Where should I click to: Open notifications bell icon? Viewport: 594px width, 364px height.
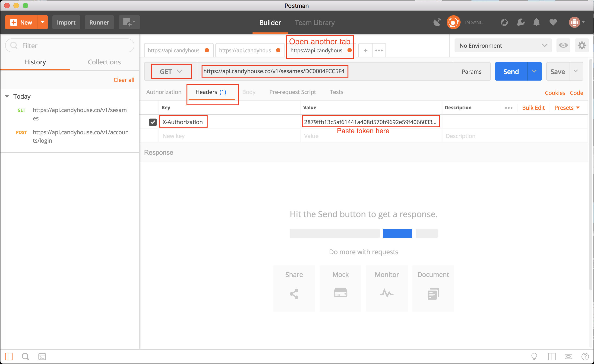point(536,22)
